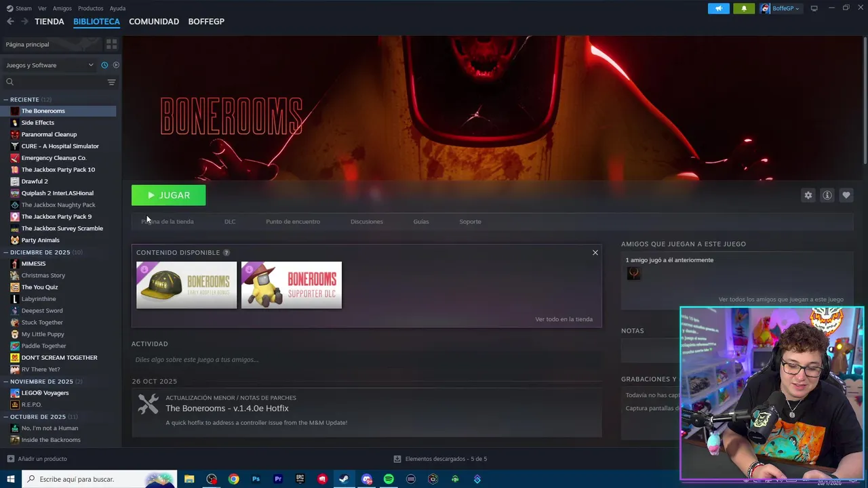Open advanced filters icon beside search
The height and width of the screenshot is (488, 868).
[111, 82]
